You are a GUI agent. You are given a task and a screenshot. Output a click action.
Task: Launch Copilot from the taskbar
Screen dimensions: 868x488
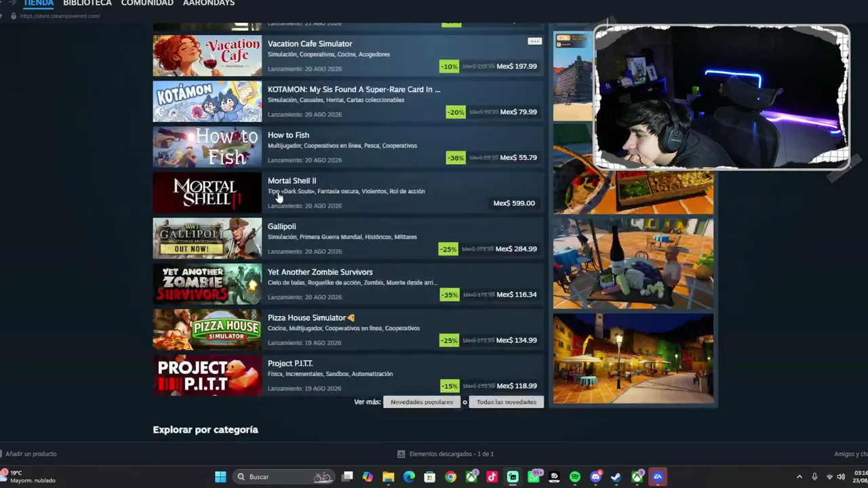(368, 477)
